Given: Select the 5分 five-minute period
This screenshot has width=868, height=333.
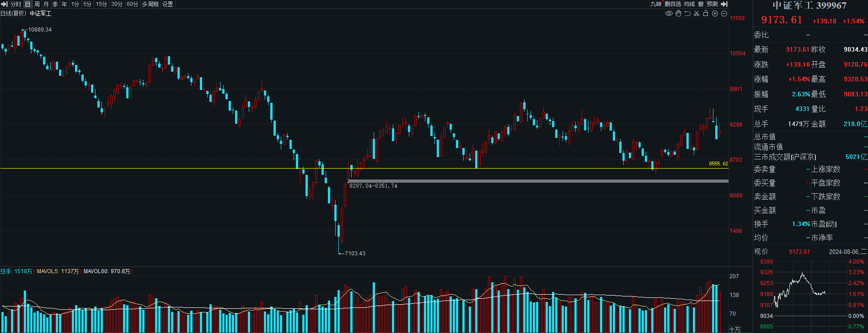Looking at the screenshot, I should point(87,4).
